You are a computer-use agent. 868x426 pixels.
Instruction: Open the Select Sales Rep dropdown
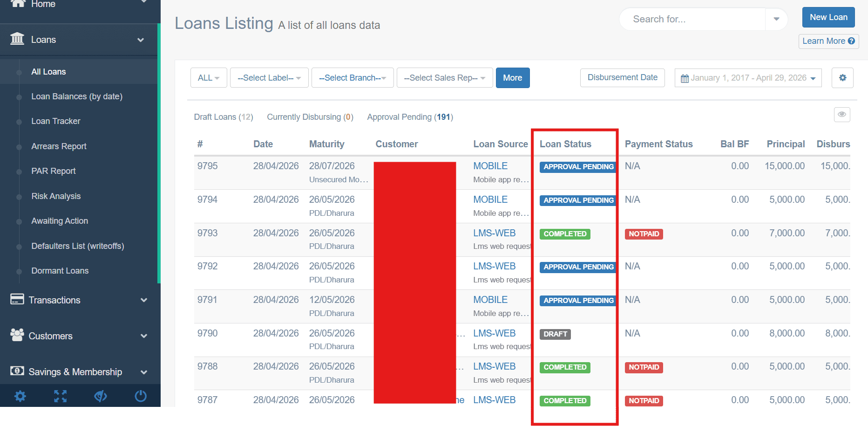tap(445, 78)
